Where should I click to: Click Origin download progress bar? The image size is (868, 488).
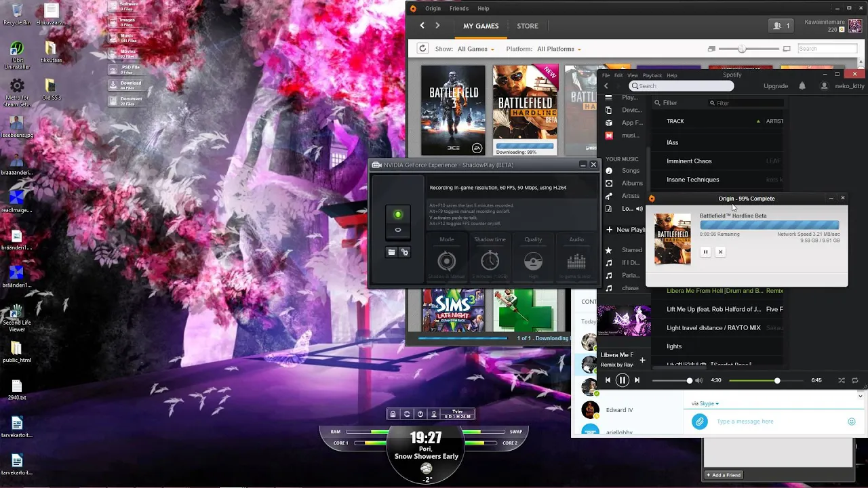point(770,225)
